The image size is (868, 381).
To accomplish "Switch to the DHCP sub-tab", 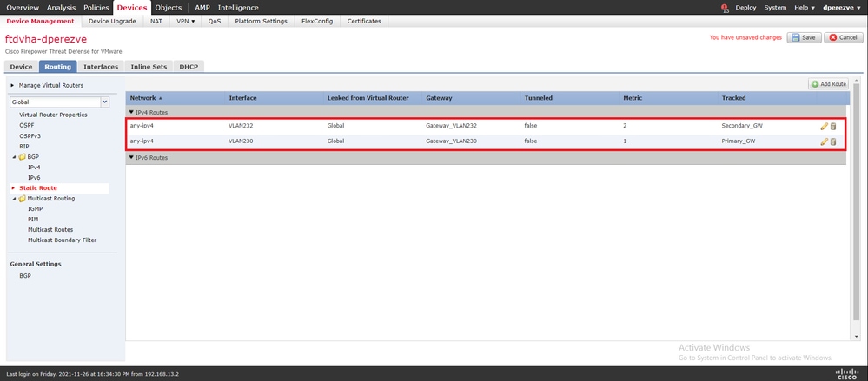I will point(189,66).
